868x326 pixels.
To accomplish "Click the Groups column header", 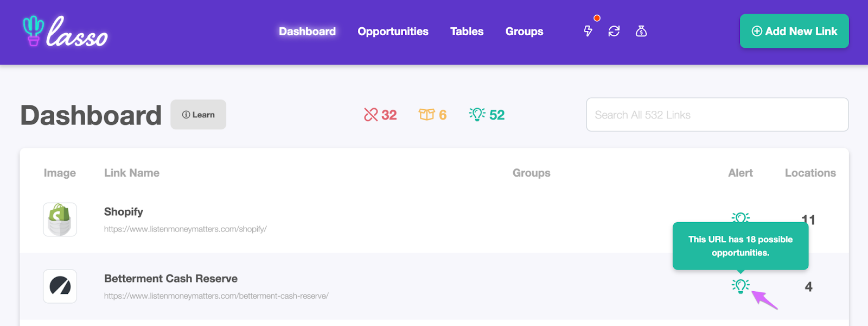I will coord(532,173).
